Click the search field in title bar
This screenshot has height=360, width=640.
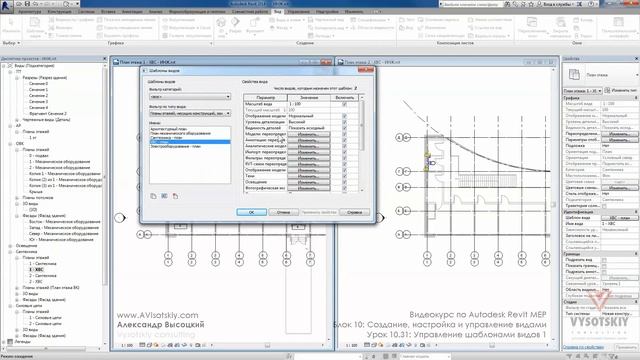coord(471,4)
